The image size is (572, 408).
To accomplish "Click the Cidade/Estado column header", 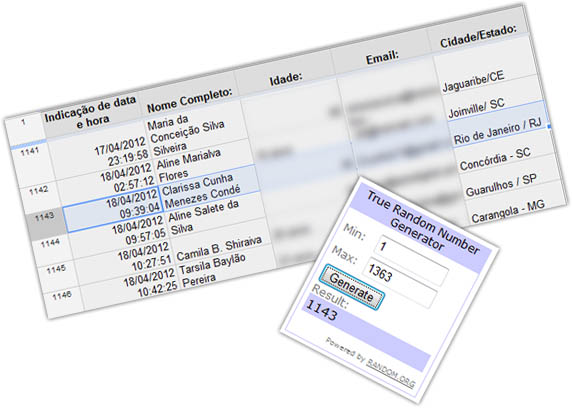I will (478, 36).
